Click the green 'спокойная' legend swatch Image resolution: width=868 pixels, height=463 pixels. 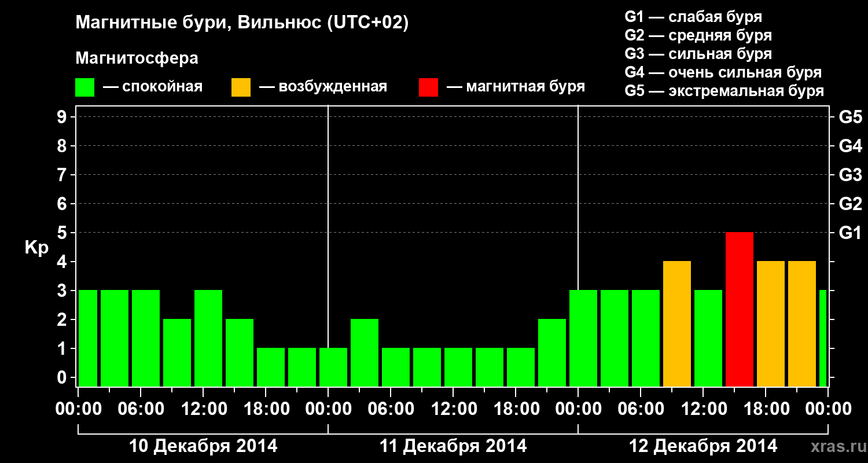[x=85, y=87]
